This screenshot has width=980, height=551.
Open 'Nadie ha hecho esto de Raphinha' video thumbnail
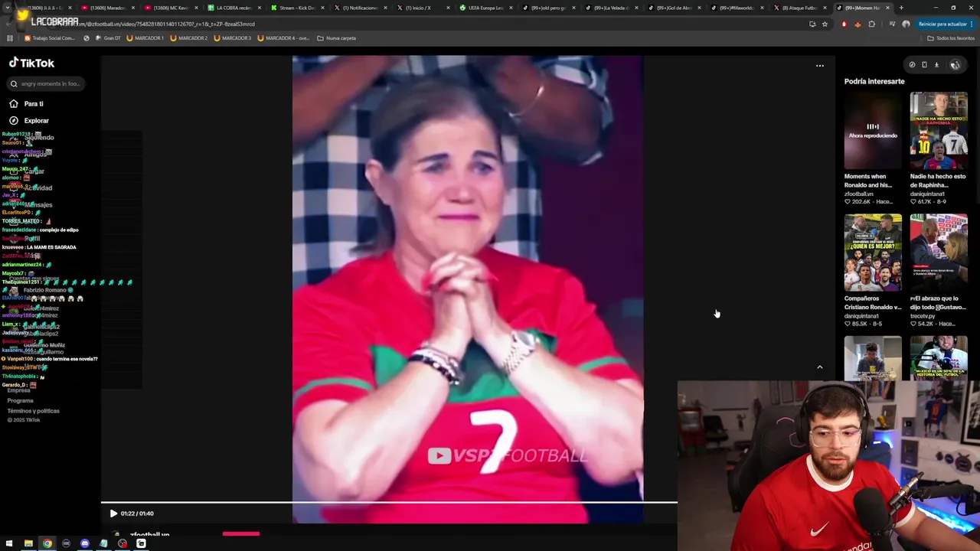(939, 130)
